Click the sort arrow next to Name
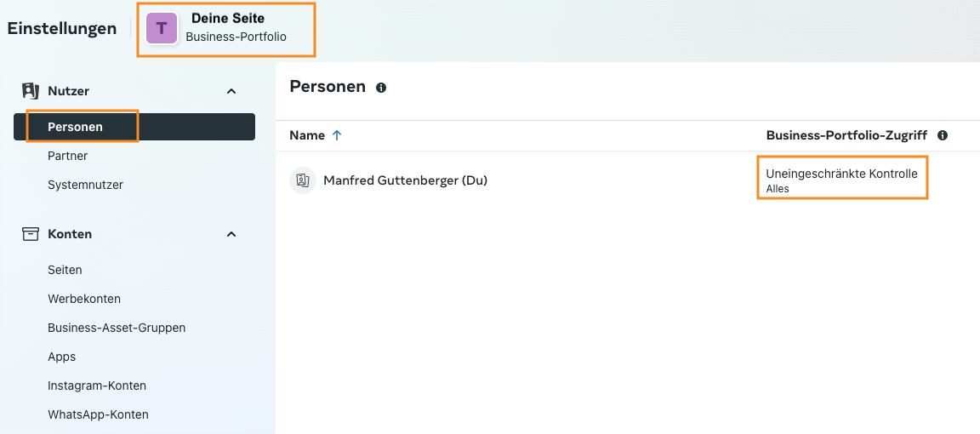The image size is (980, 434). (x=337, y=135)
